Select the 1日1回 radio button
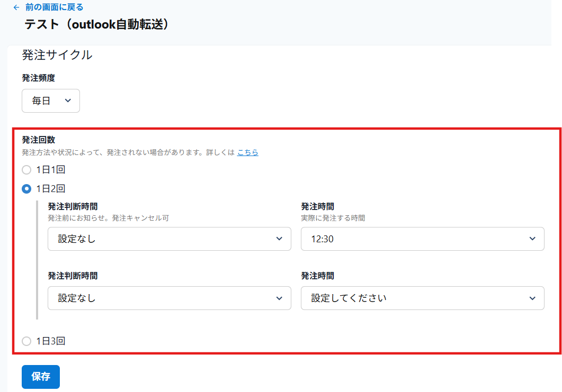The width and height of the screenshot is (562, 392). click(26, 170)
